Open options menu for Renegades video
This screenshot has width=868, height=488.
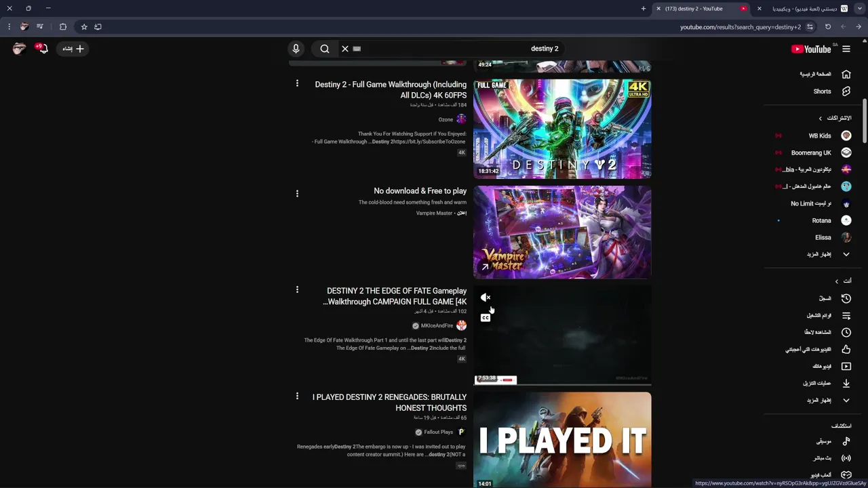297,396
